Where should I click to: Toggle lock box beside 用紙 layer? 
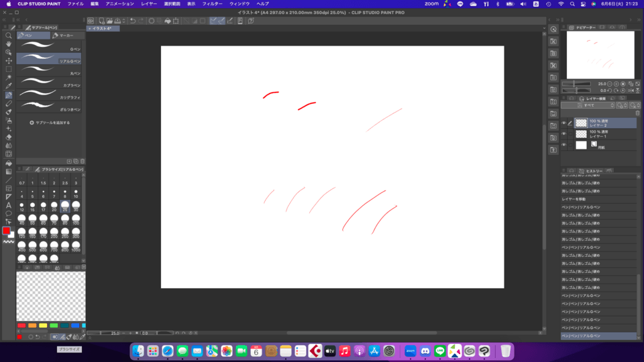pos(570,145)
